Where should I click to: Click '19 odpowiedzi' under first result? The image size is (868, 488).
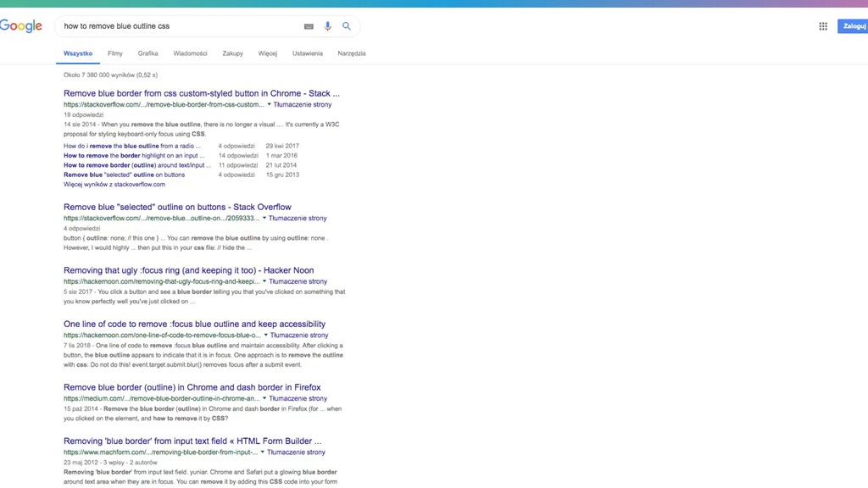pyautogui.click(x=83, y=114)
